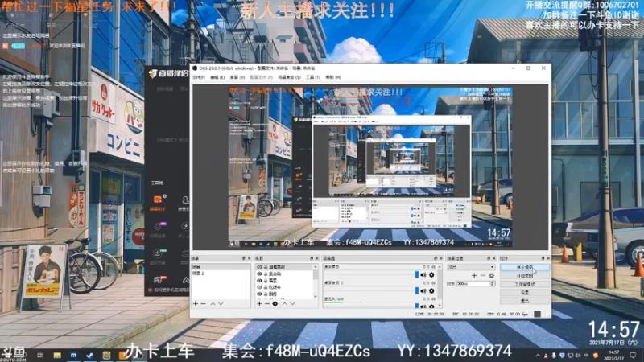644x362 pixels.
Task: Select 场景 2 in Scenes list
Action: 221,274
